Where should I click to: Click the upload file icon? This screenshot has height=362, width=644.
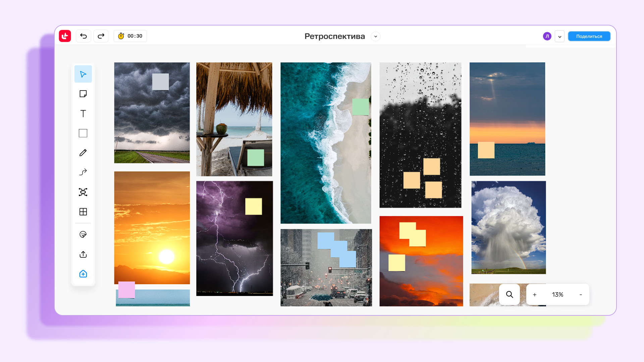(83, 254)
